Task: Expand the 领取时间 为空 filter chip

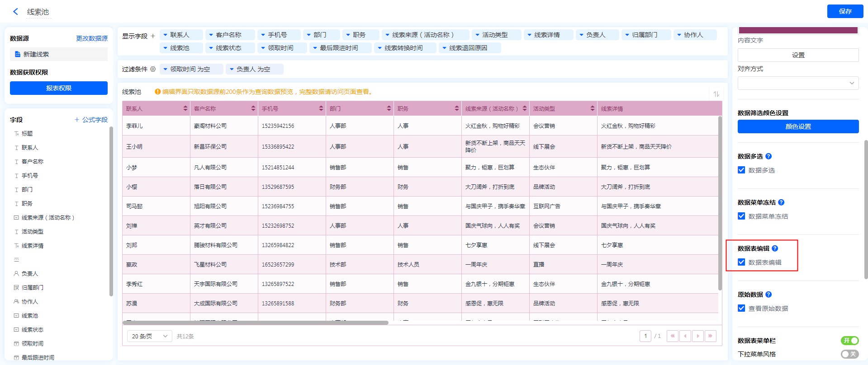Action: pos(166,69)
